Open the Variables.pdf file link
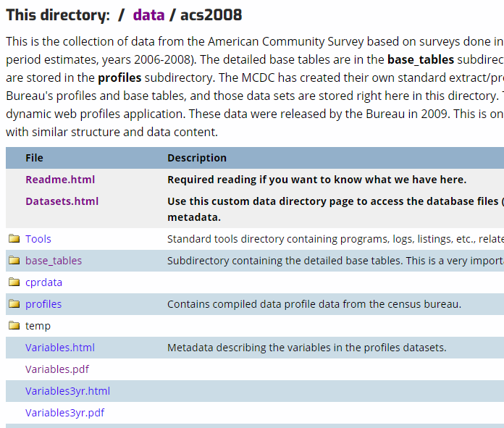 57,369
